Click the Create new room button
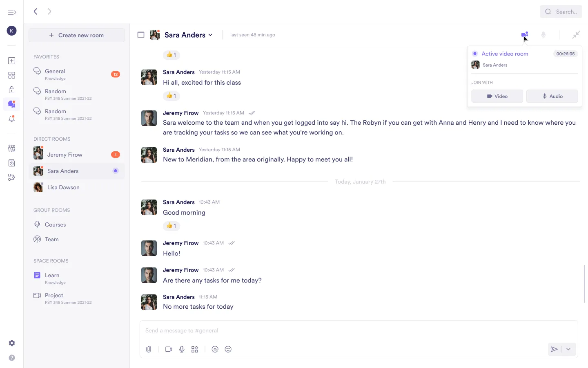Screen dimensions: 588x368 (77, 35)
